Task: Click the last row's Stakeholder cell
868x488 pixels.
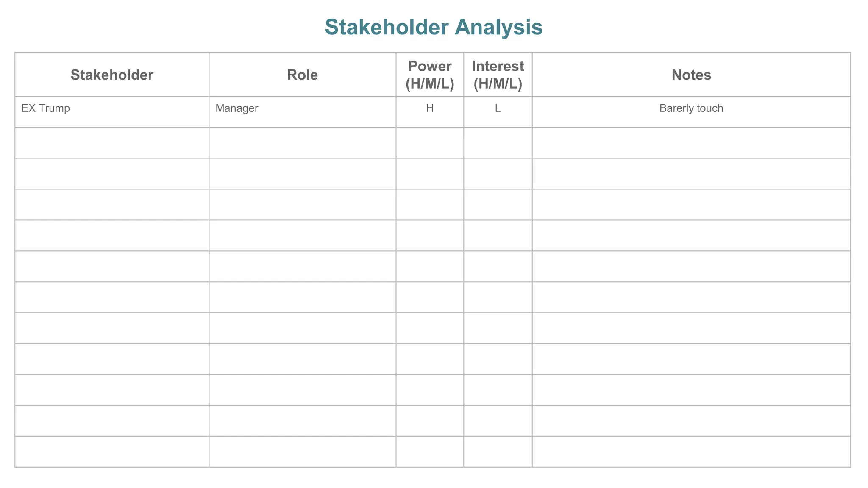Action: pos(112,452)
